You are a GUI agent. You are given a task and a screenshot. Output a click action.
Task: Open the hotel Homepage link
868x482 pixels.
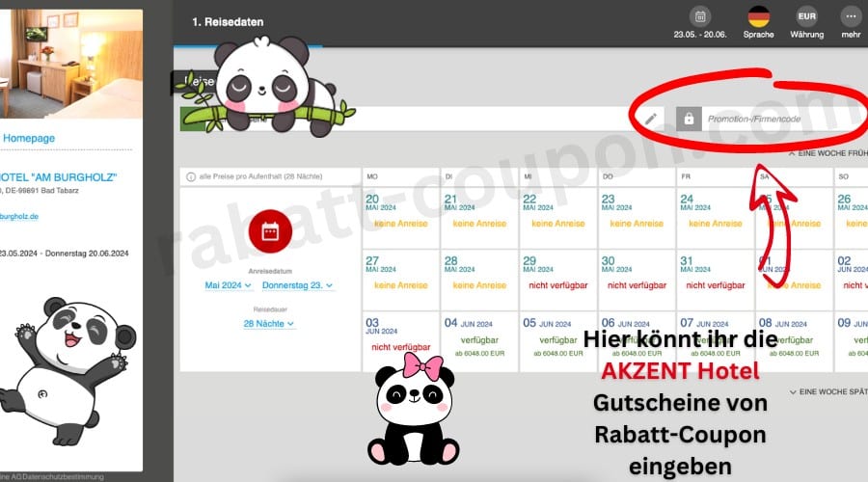(29, 138)
